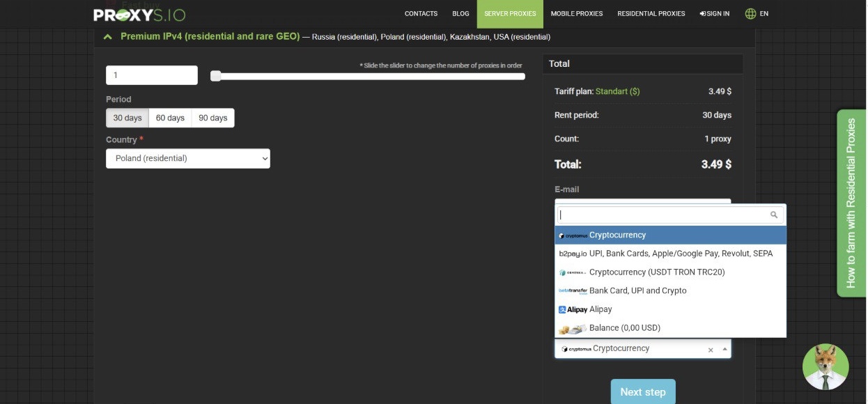Focus the payment method search box
868x404 pixels.
coord(670,215)
